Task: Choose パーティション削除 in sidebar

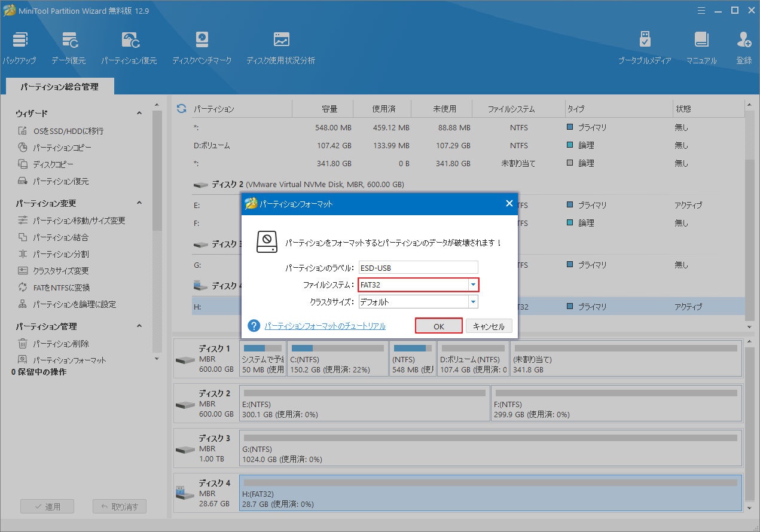Action: 53,344
